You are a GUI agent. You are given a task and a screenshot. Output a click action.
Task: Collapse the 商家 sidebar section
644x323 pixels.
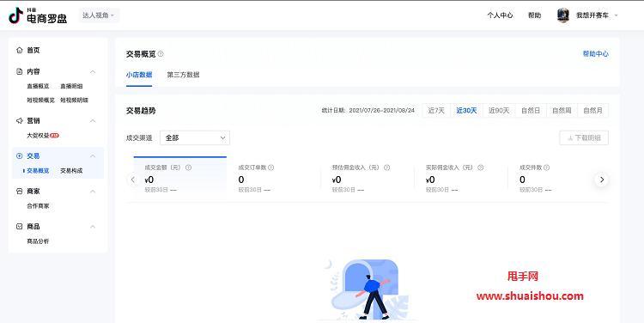point(93,192)
